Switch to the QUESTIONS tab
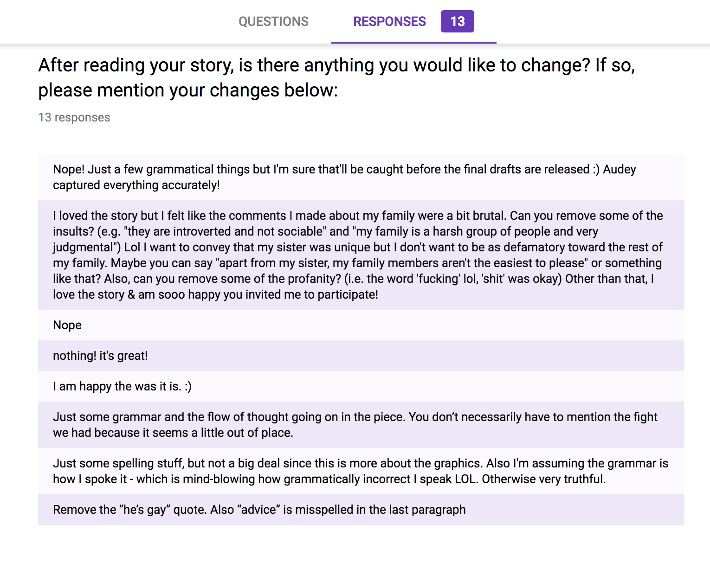The image size is (710, 588). [273, 22]
